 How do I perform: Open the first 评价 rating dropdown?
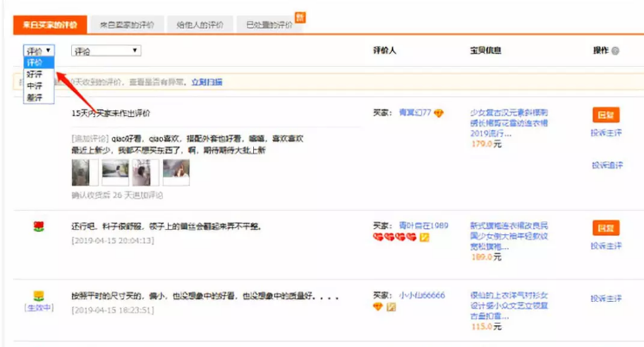(39, 50)
